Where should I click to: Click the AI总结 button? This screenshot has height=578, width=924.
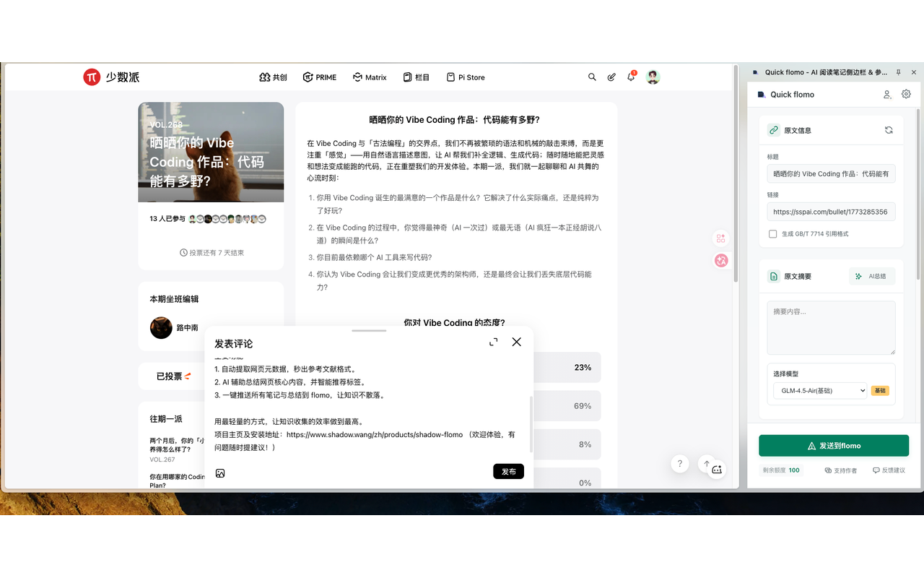click(x=872, y=276)
